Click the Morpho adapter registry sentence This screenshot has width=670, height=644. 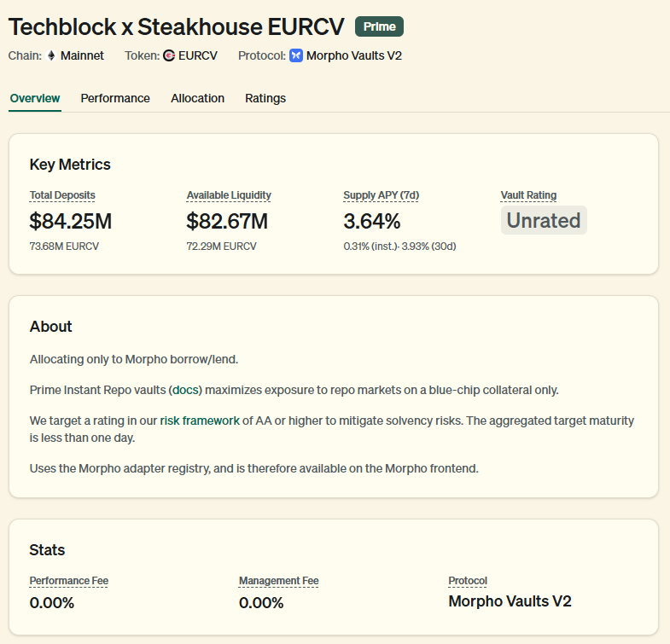click(x=253, y=469)
